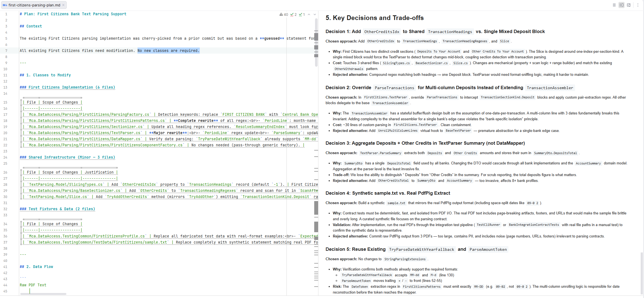Select the first-citizens-parsing-plan.md tab

pos(34,5)
